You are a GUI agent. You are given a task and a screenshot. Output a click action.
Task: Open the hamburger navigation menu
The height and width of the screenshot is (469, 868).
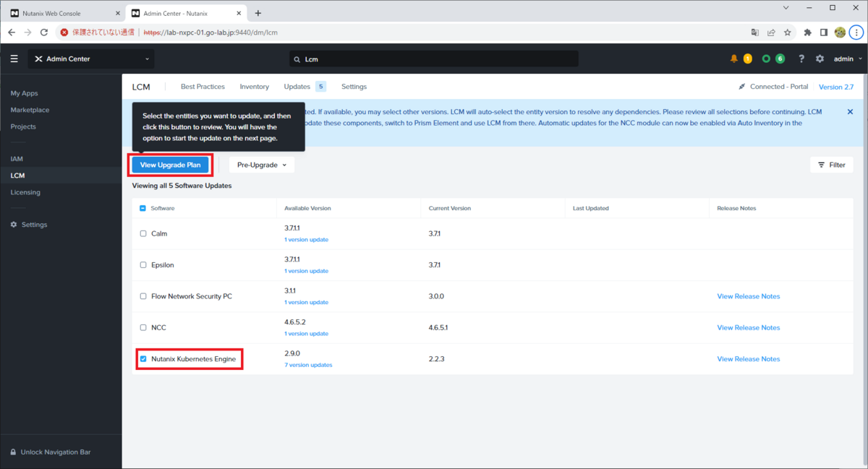[x=14, y=59]
